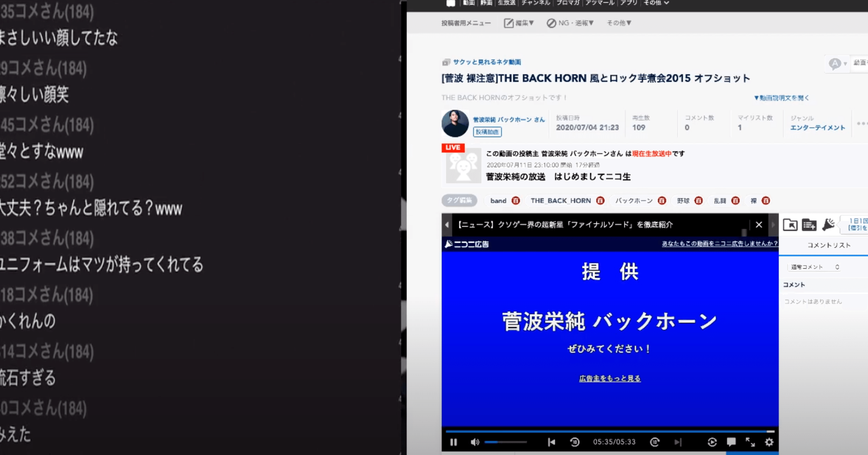Open the 野球 tag link
The width and height of the screenshot is (868, 455).
click(x=683, y=201)
